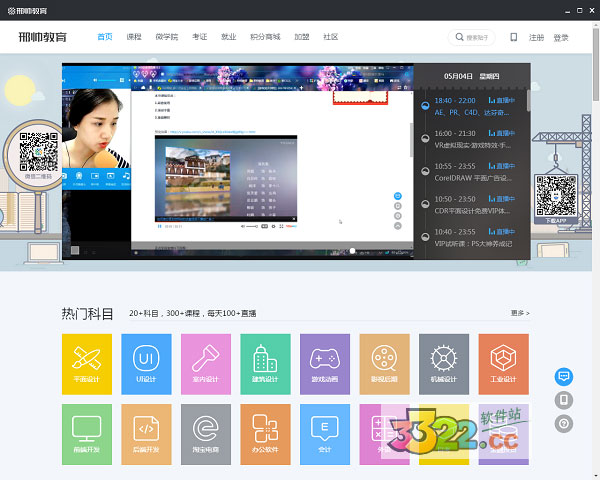600x480 pixels.
Task: Select the 10:50 - 23:50 schedule marker
Action: (425, 204)
